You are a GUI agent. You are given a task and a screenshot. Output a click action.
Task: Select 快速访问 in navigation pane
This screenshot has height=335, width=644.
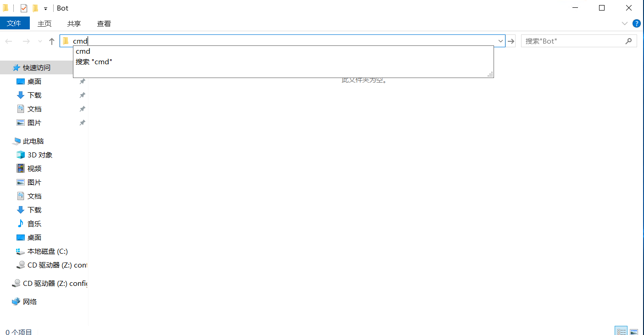37,67
